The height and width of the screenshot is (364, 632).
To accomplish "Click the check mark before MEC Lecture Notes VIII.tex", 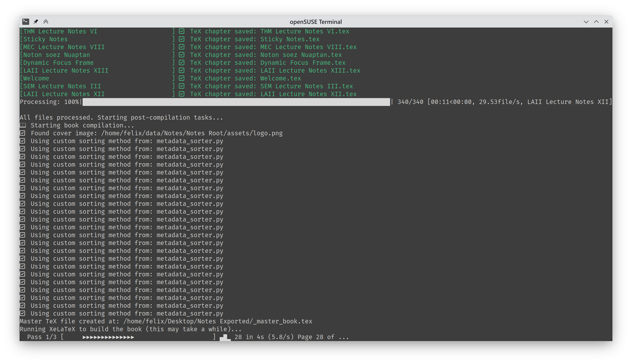I will (x=182, y=47).
